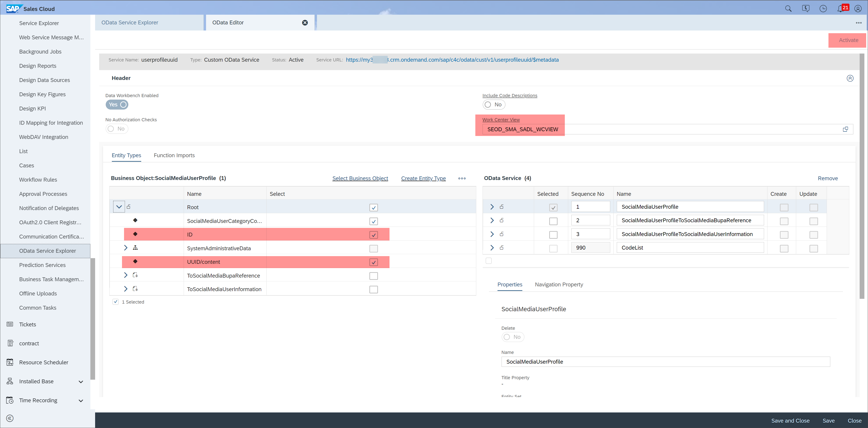Click the ToSocialMediaBupaReference association icon
The image size is (868, 428).
tap(135, 275)
